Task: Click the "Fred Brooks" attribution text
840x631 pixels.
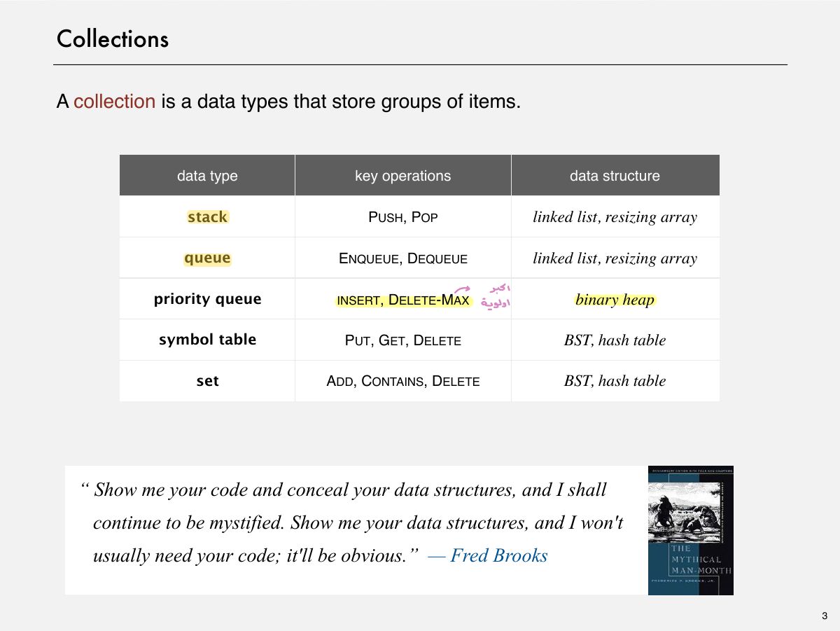Action: point(498,555)
